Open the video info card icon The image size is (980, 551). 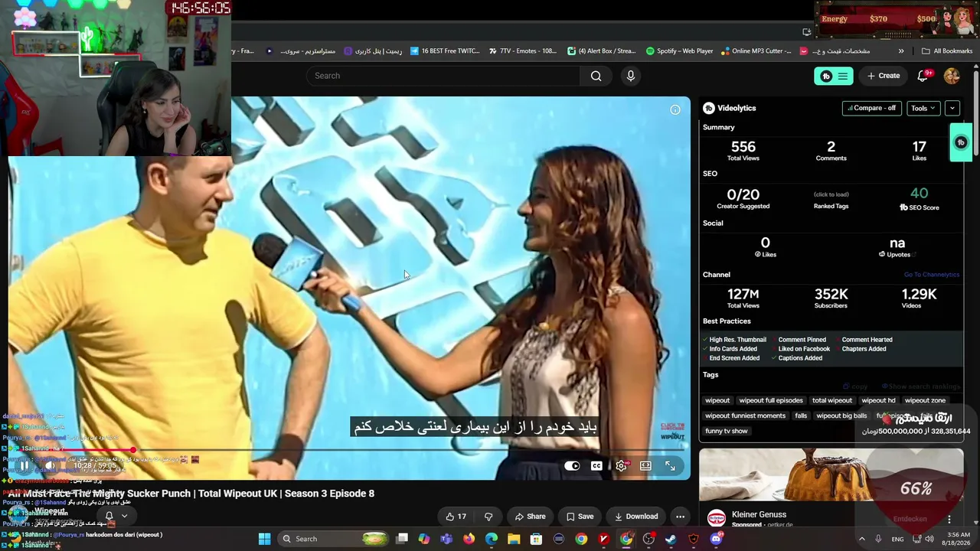tap(675, 109)
